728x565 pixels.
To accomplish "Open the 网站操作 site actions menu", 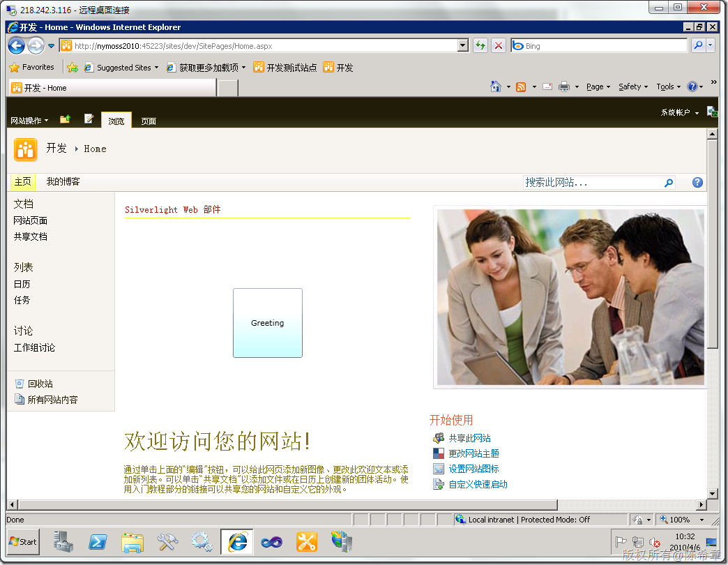I will pos(29,121).
